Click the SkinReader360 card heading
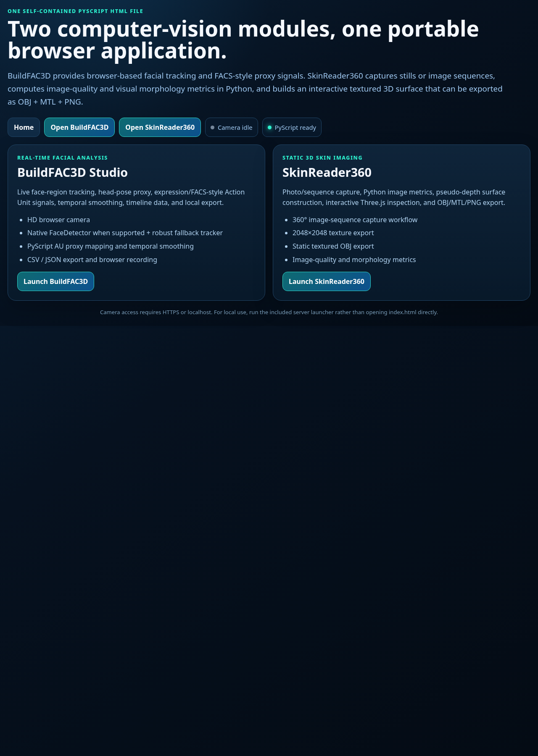538x756 pixels. coord(327,173)
